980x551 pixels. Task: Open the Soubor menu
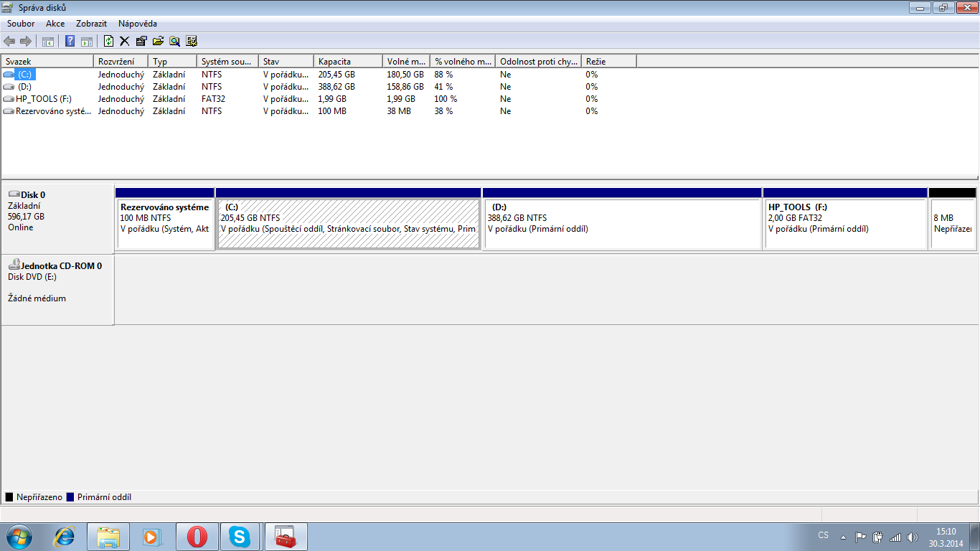21,24
